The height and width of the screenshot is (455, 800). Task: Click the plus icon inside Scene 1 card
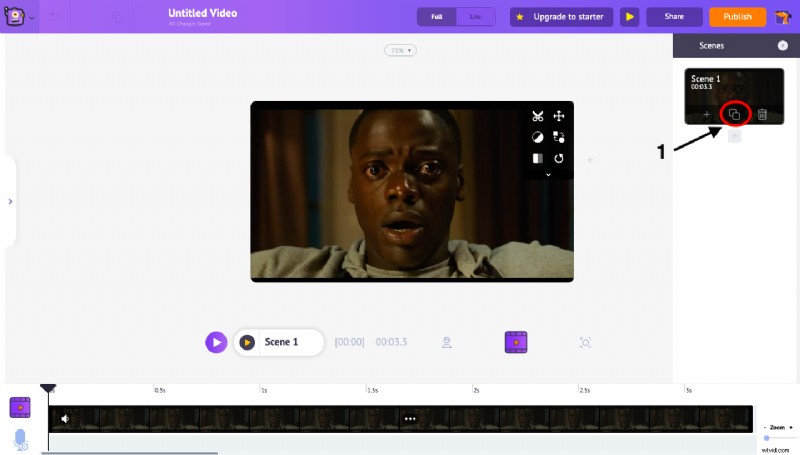tap(707, 115)
